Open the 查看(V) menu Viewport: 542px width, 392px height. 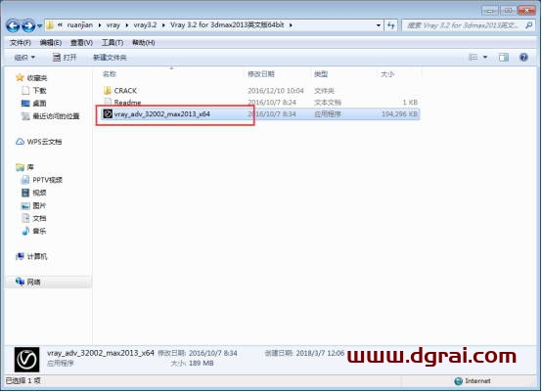[81, 42]
